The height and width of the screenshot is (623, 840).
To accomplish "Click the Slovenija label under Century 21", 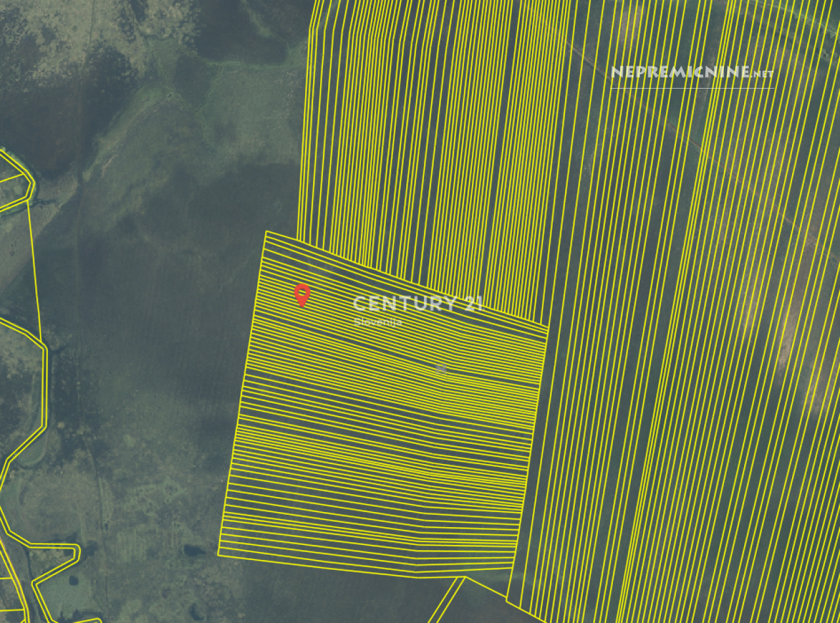I will (x=377, y=322).
